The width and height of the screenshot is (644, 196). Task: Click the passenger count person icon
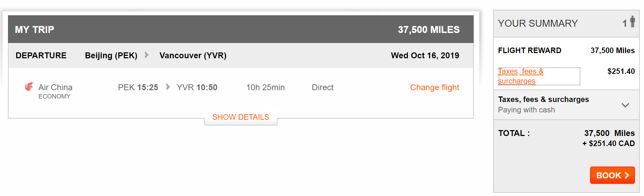coord(633,22)
